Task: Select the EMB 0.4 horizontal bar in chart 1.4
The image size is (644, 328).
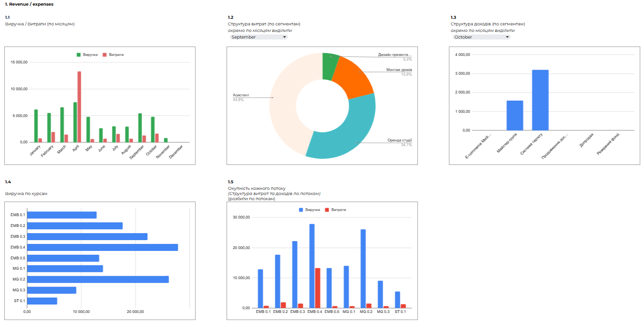Action: point(102,247)
